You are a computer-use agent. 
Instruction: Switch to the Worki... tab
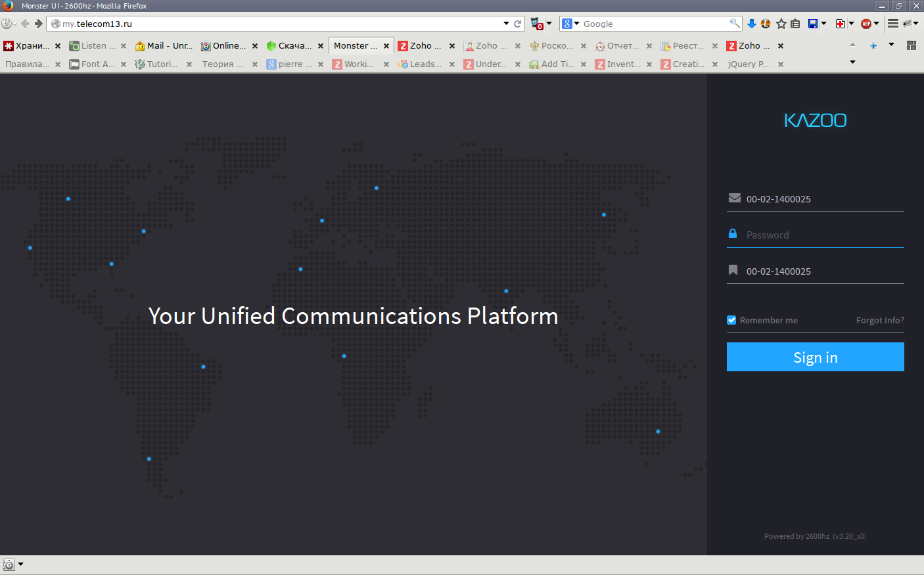(x=361, y=64)
